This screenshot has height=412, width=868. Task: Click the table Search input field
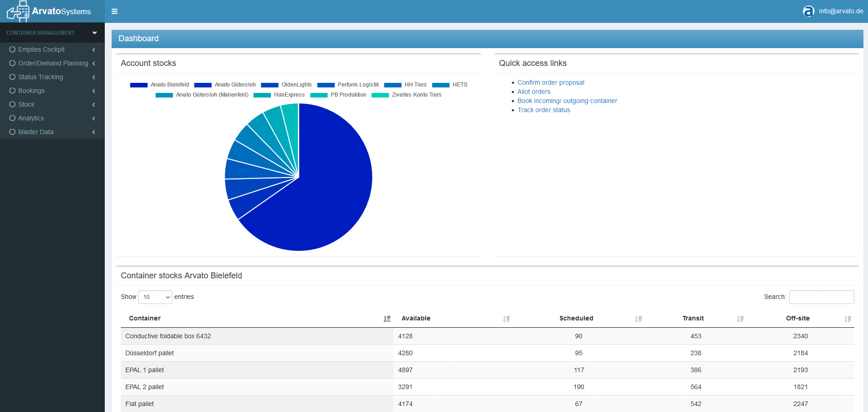click(821, 297)
